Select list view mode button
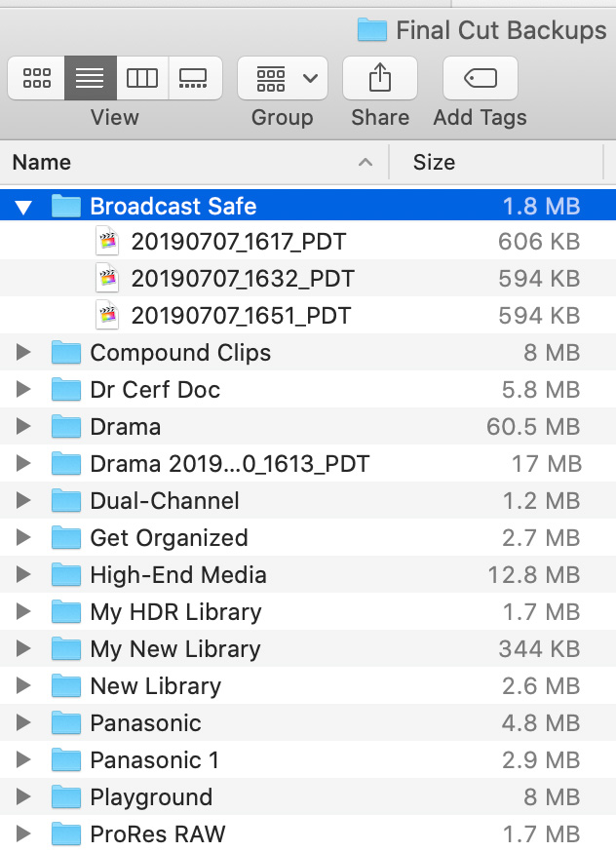 point(91,78)
